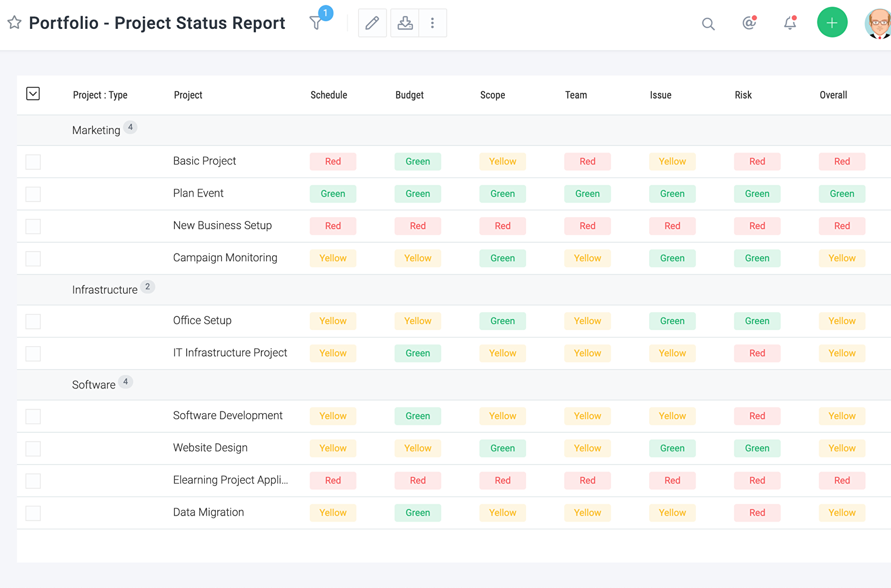
Task: Select the edit (pencil) tool in the toolbar
Action: click(x=372, y=23)
